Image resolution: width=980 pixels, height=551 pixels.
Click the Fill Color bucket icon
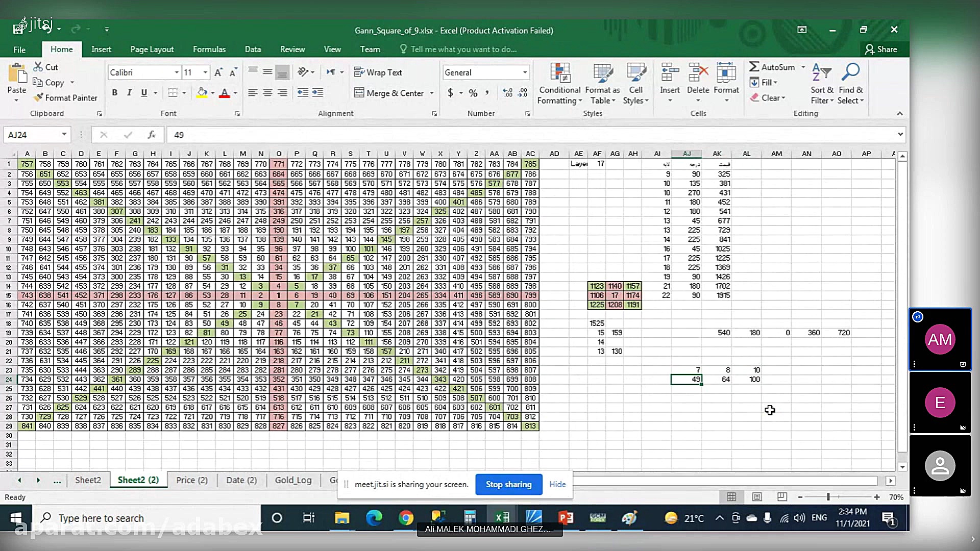point(202,93)
